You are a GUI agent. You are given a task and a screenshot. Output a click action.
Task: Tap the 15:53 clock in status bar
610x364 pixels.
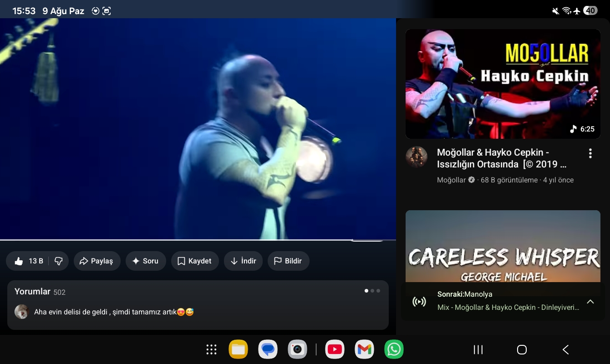[x=24, y=11]
